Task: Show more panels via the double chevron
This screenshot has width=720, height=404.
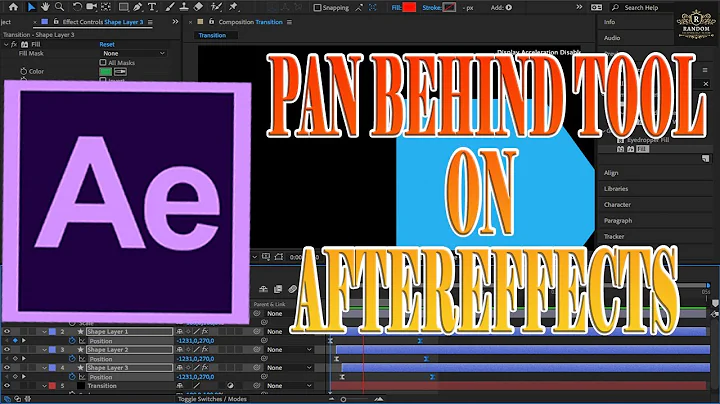Action: pyautogui.click(x=175, y=22)
